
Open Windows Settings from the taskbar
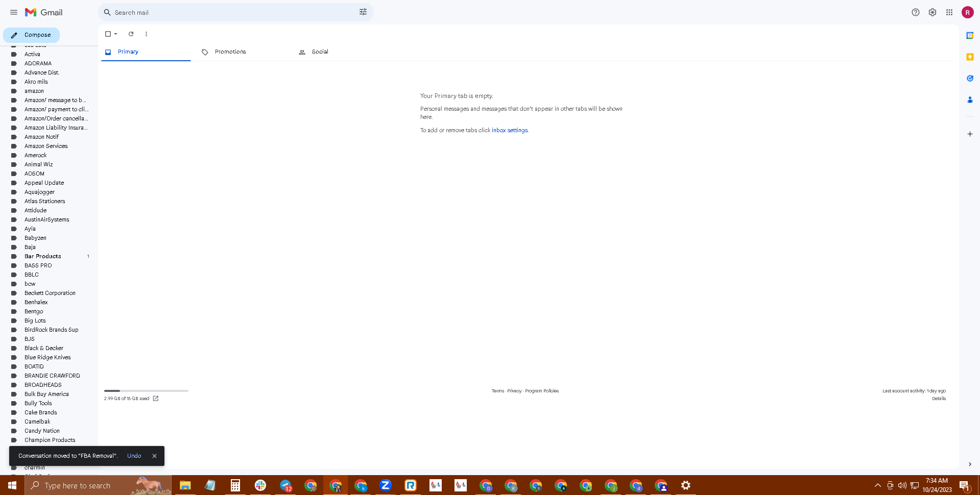pyautogui.click(x=686, y=485)
